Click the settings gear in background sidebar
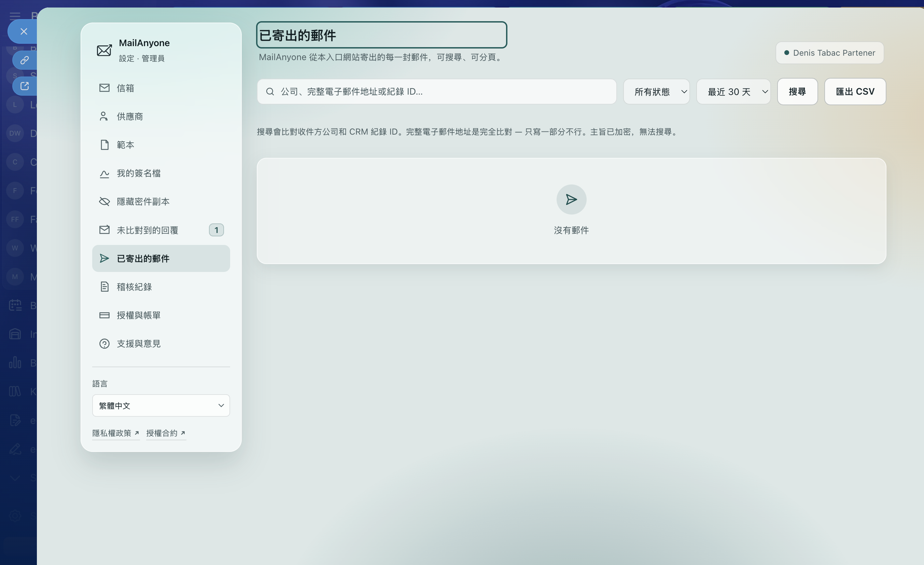Viewport: 924px width, 565px height. pyautogui.click(x=15, y=515)
